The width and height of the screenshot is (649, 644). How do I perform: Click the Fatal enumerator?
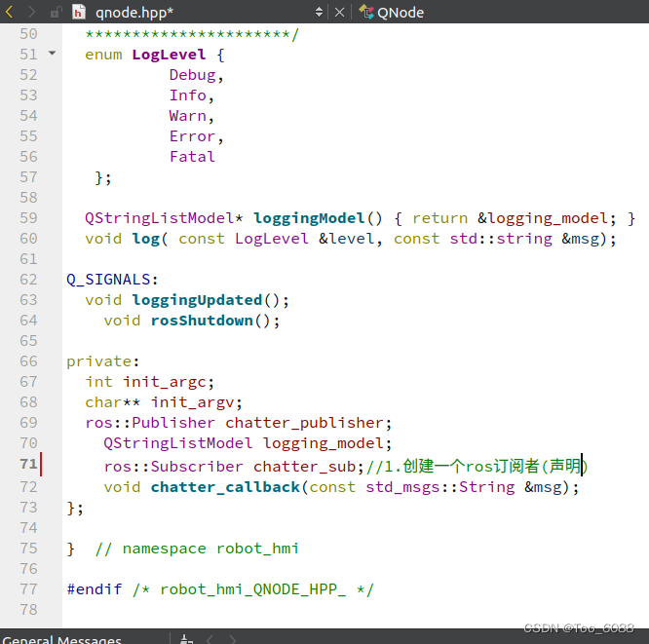pyautogui.click(x=192, y=157)
